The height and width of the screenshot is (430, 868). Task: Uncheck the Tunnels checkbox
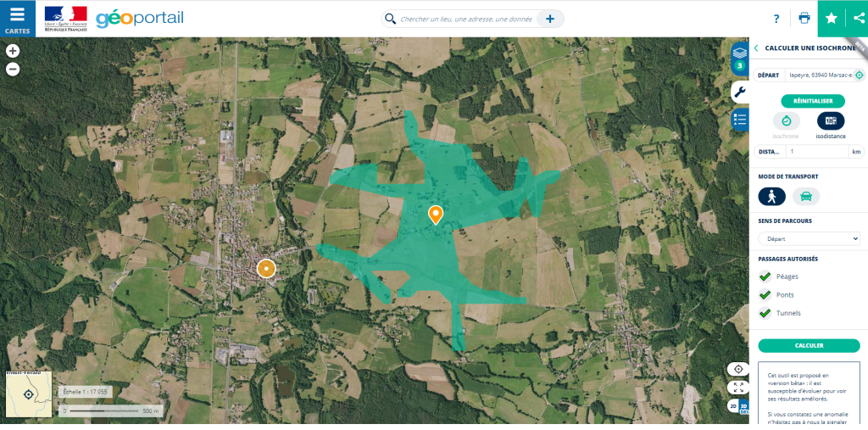[x=765, y=313]
